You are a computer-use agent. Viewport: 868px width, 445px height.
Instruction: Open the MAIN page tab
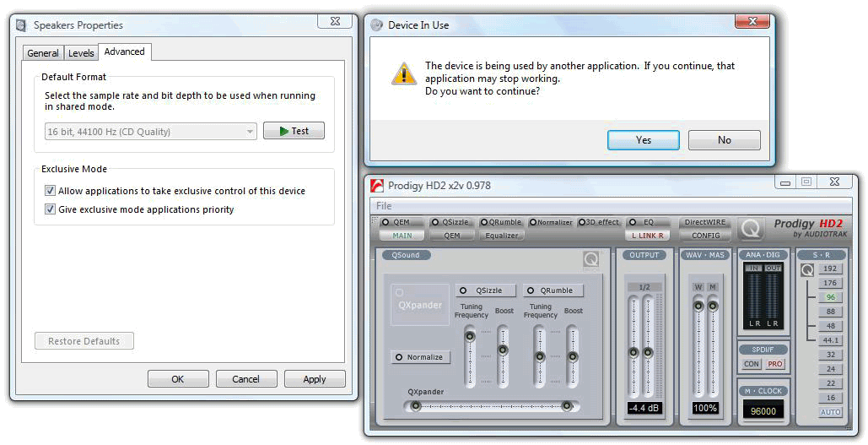402,236
